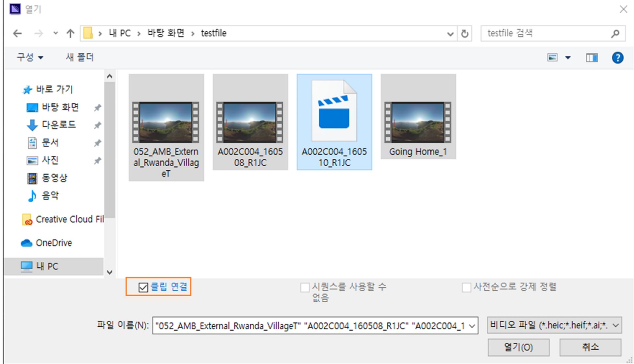Open the 비디오 파일 type dropdown
634x364 pixels.
[554, 325]
